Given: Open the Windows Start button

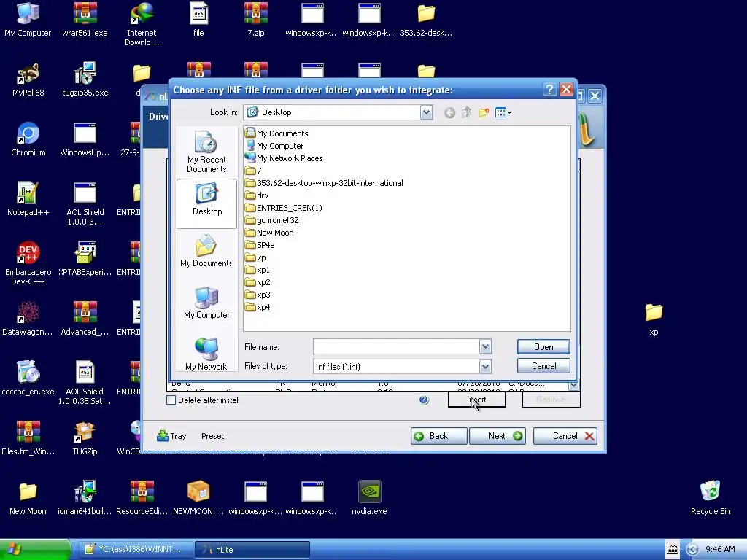Looking at the screenshot, I should click(x=35, y=549).
